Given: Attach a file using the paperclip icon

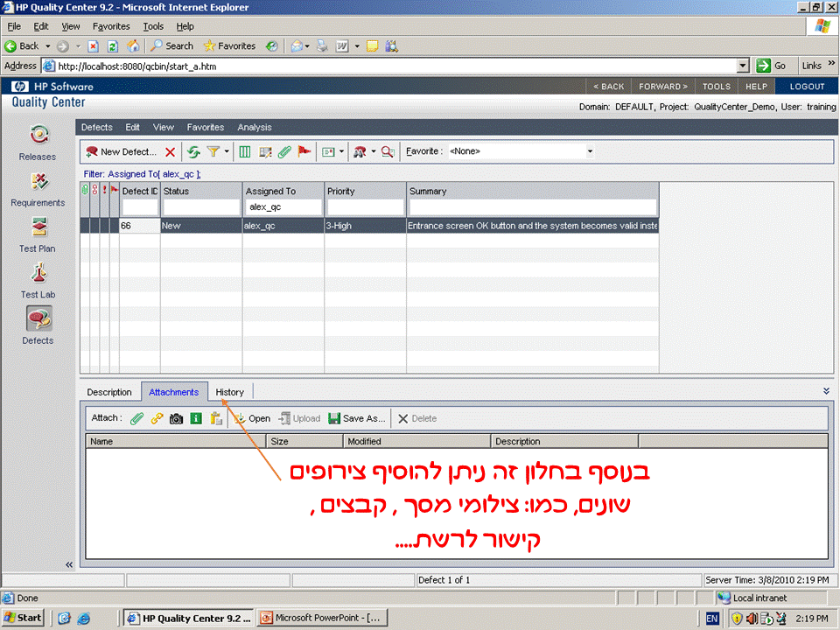Looking at the screenshot, I should [137, 418].
